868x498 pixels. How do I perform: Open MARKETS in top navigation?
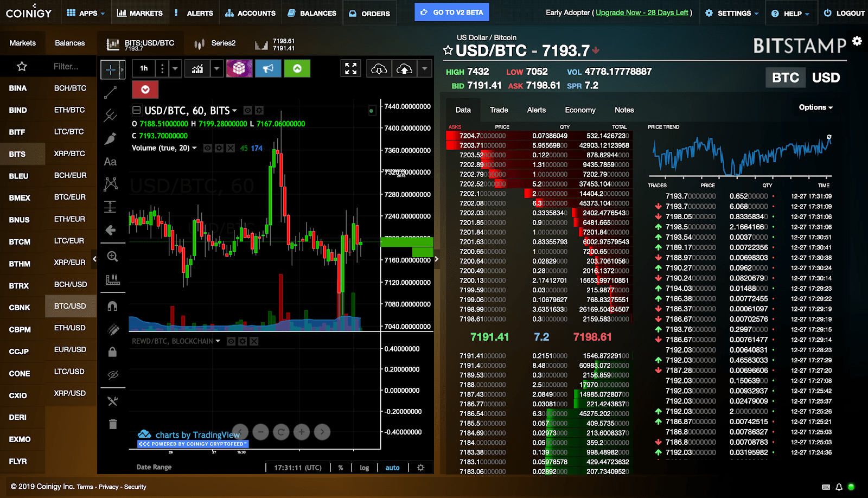click(140, 13)
